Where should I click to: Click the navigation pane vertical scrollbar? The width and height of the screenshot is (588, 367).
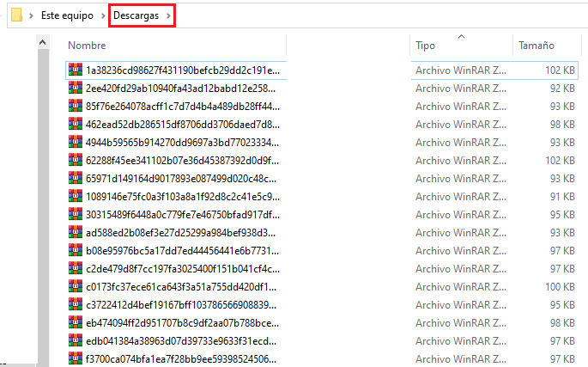tap(44, 198)
